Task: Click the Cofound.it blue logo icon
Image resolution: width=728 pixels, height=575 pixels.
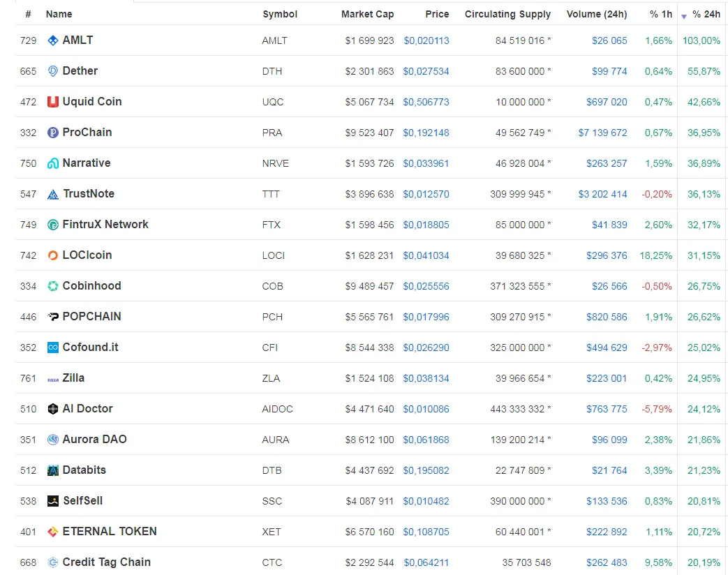Action: 53,347
